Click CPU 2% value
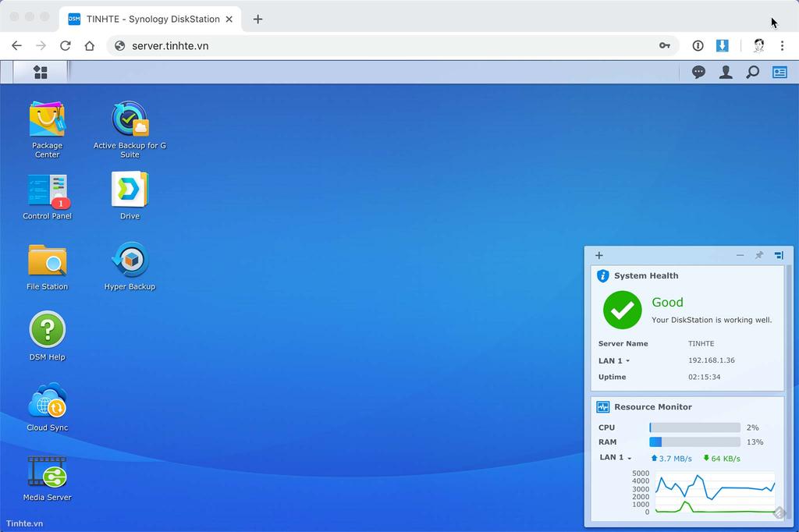Viewport: 799px width, 532px height. click(753, 427)
